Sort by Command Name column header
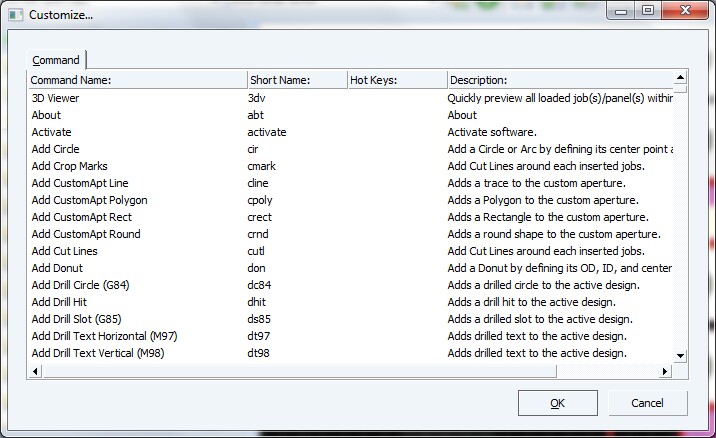The width and height of the screenshot is (716, 438). click(x=137, y=80)
